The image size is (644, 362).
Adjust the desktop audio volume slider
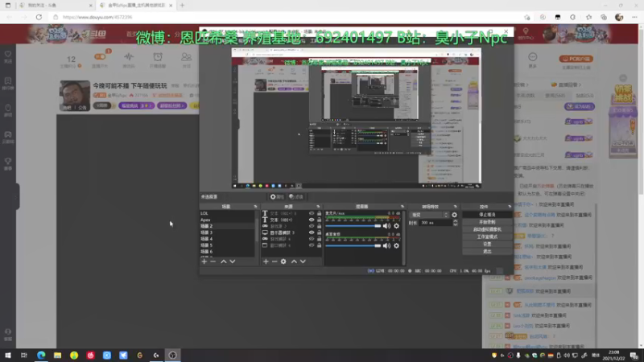coord(353,245)
